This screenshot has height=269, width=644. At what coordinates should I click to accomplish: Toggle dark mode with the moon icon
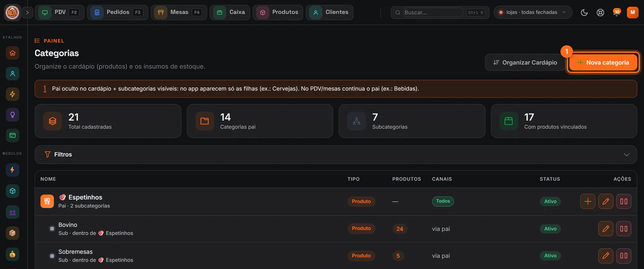coord(584,12)
